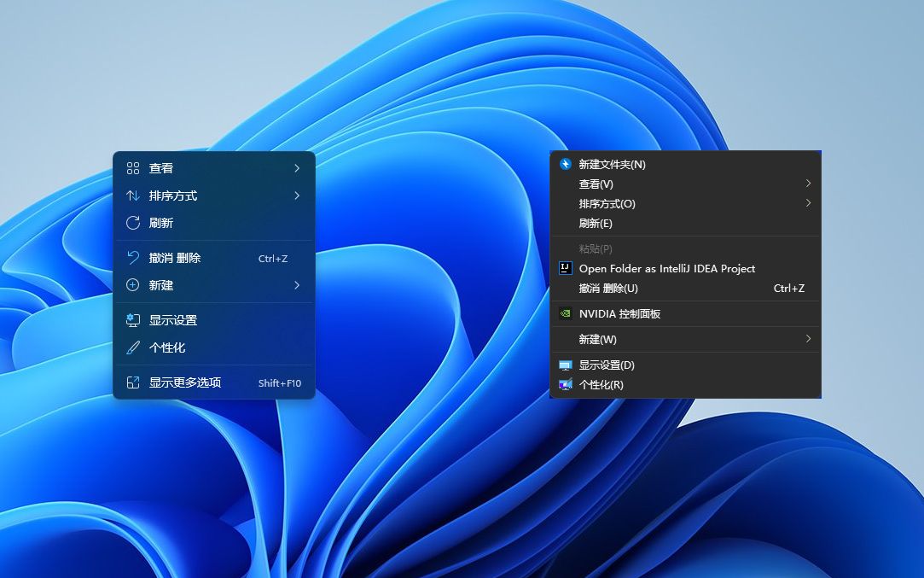Viewport: 924px width, 578px height.
Task: Click the 刷新 refresh icon
Action: [x=133, y=223]
